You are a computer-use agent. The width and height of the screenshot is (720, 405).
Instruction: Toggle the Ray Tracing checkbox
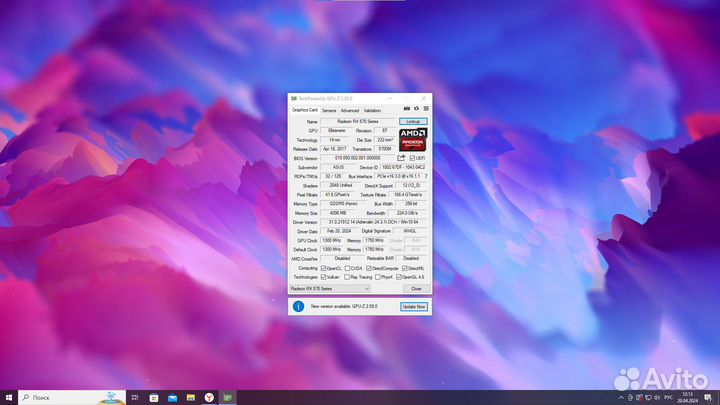click(347, 277)
